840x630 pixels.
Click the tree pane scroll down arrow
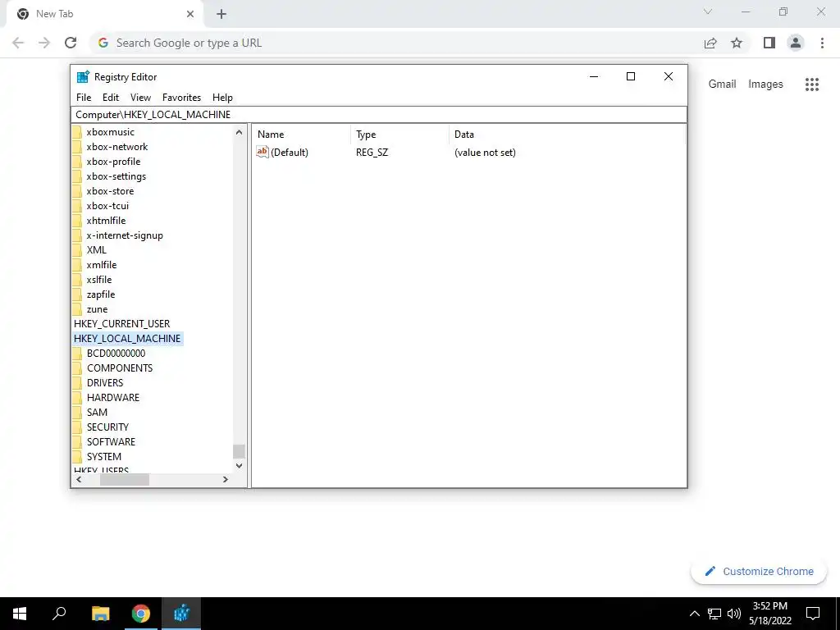pos(239,466)
